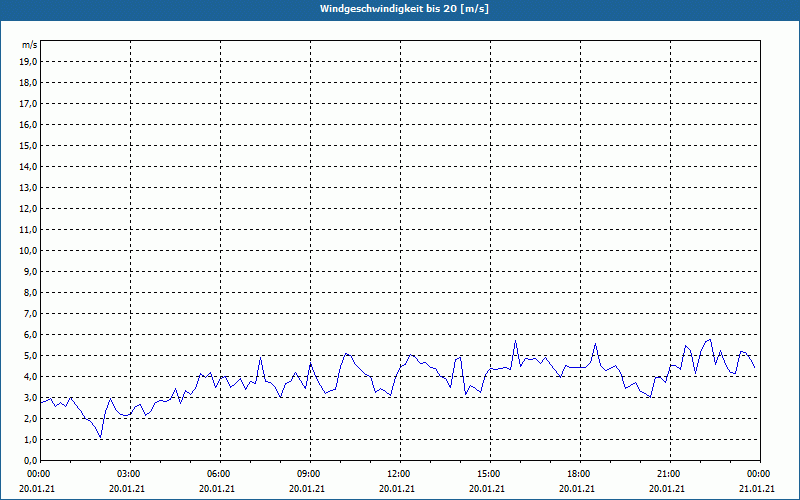The width and height of the screenshot is (800, 500).
Task: Pick the '14,0' y-axis label
Action: tap(29, 166)
